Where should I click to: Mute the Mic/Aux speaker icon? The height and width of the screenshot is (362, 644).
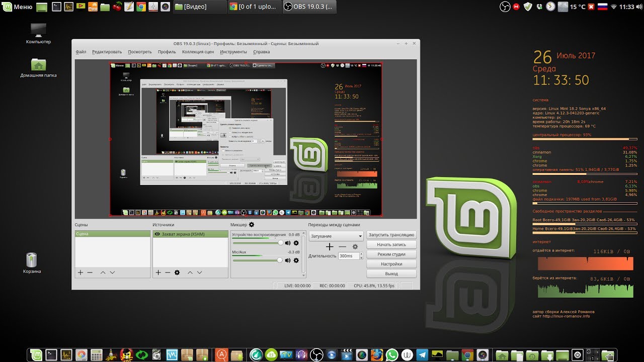pyautogui.click(x=288, y=260)
